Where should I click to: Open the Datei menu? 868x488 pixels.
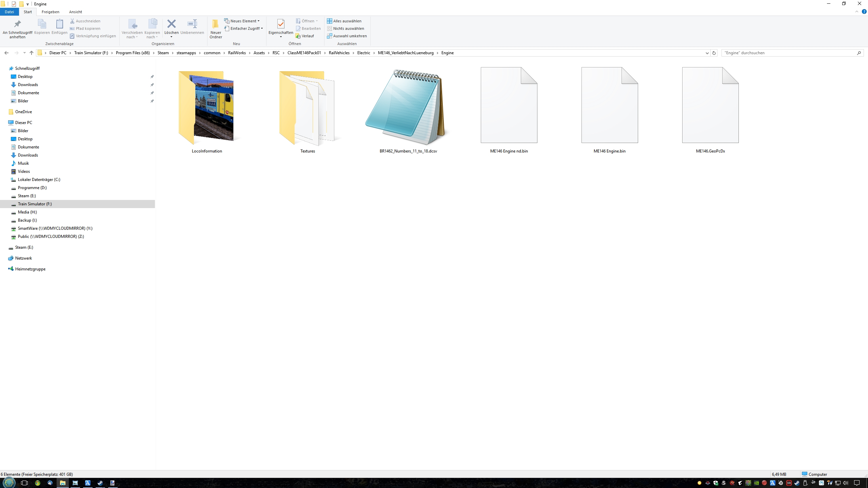[x=9, y=12]
